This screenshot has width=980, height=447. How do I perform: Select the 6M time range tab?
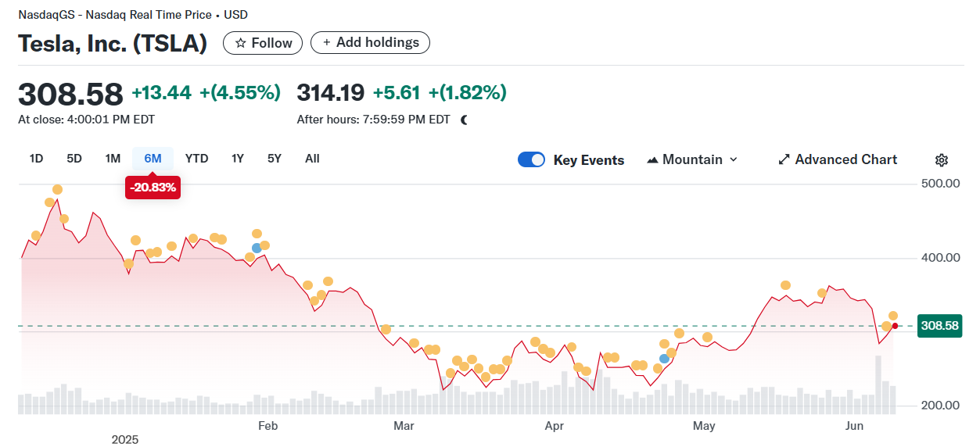pyautogui.click(x=153, y=159)
